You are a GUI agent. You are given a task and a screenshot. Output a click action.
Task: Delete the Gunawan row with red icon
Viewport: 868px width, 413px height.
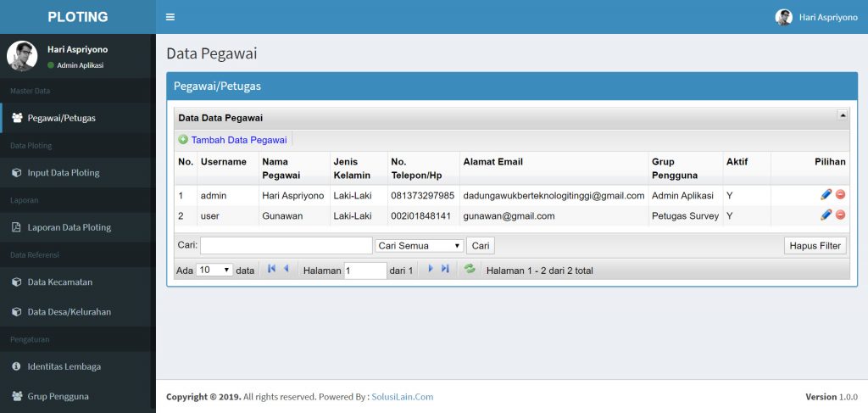pyautogui.click(x=840, y=215)
